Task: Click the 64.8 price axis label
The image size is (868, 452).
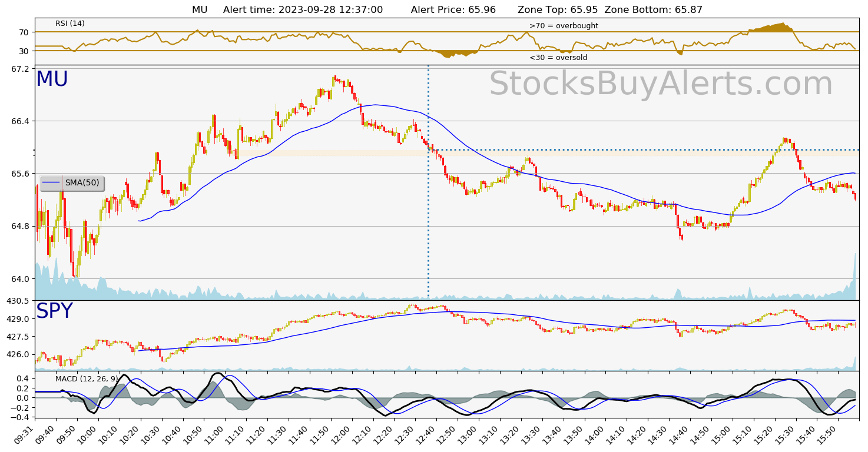Action: 19,226
